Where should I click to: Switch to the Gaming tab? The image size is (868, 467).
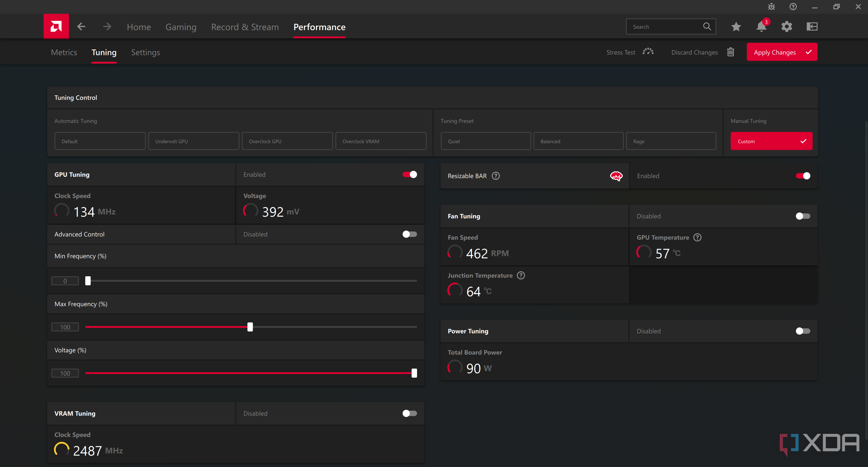(x=181, y=27)
